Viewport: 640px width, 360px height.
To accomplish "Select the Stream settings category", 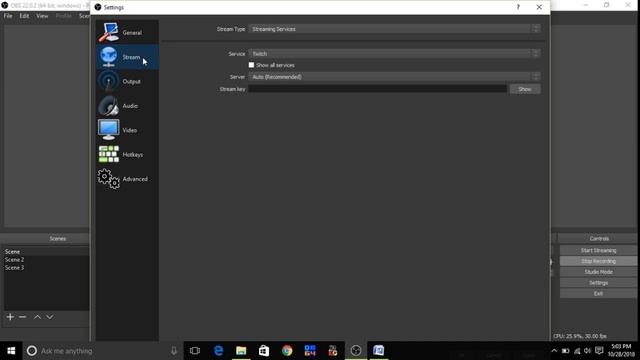I will coord(127,57).
